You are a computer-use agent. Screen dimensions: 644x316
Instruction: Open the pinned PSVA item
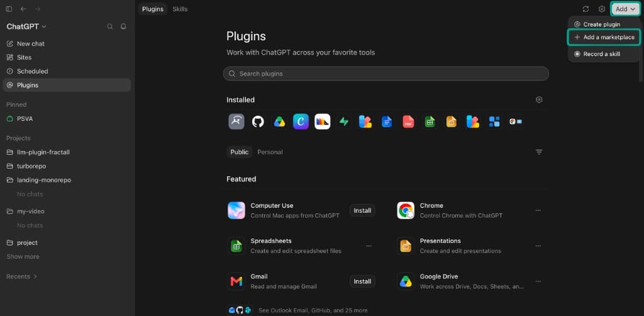(x=25, y=119)
